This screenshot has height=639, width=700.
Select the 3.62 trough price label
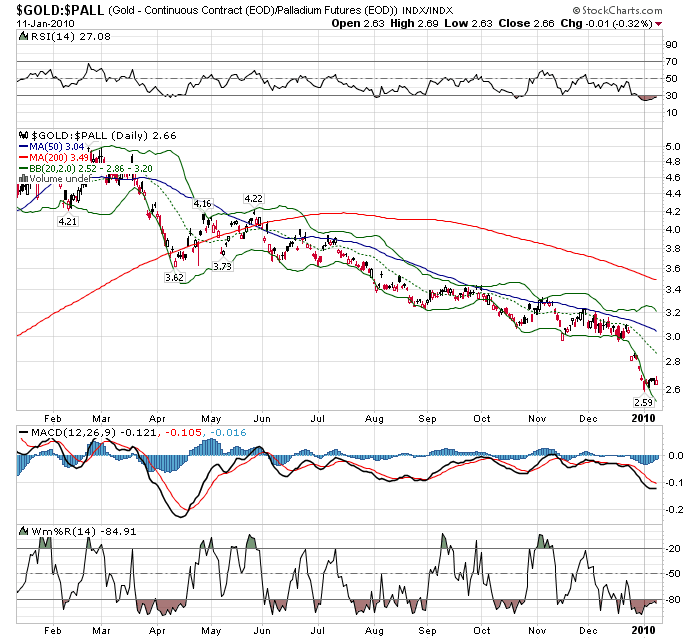click(175, 277)
